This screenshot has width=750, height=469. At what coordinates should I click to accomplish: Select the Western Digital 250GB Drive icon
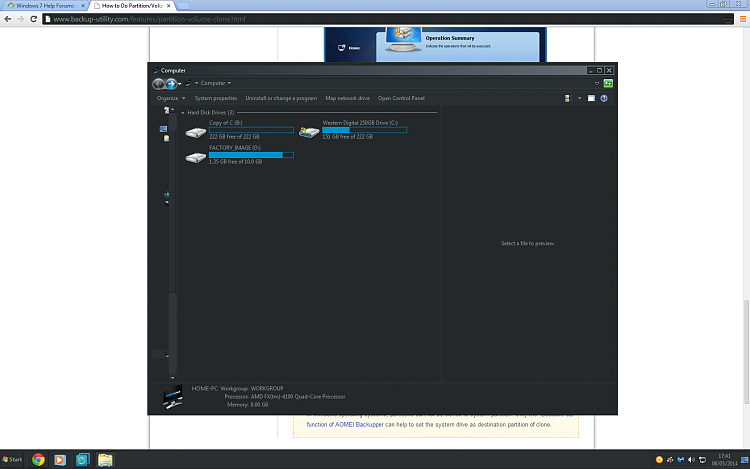coord(309,132)
